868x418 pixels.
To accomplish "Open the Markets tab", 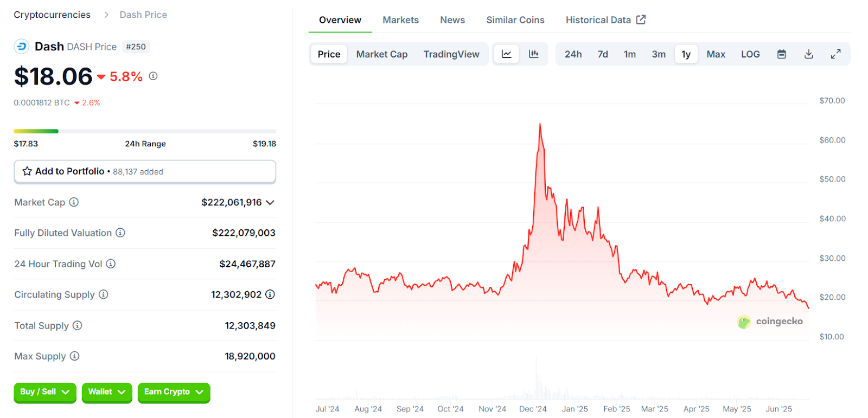I will (x=400, y=20).
